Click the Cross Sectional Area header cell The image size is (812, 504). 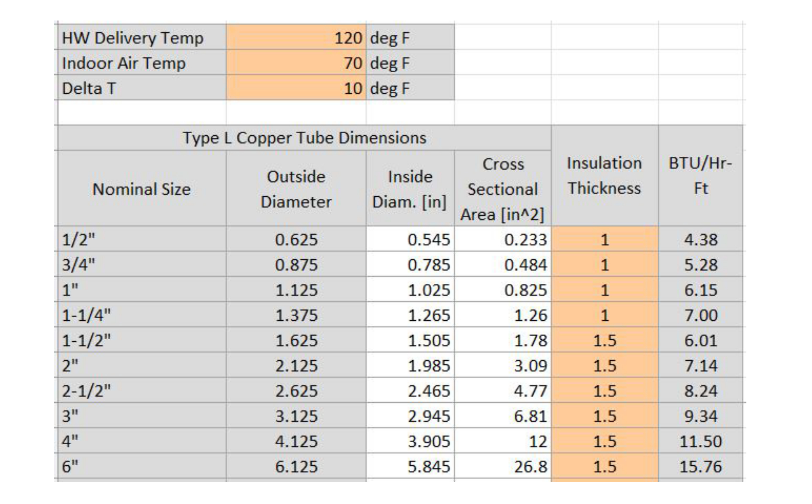pyautogui.click(x=502, y=189)
